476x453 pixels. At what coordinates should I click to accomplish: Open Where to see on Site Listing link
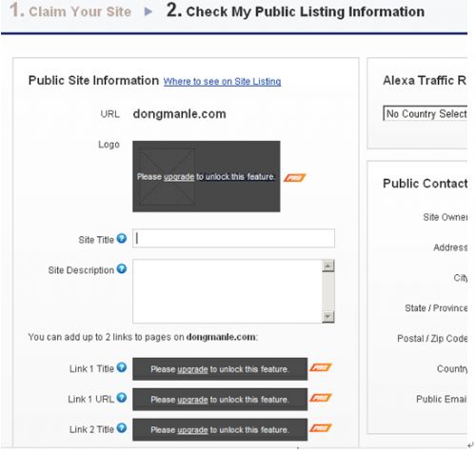click(x=222, y=82)
